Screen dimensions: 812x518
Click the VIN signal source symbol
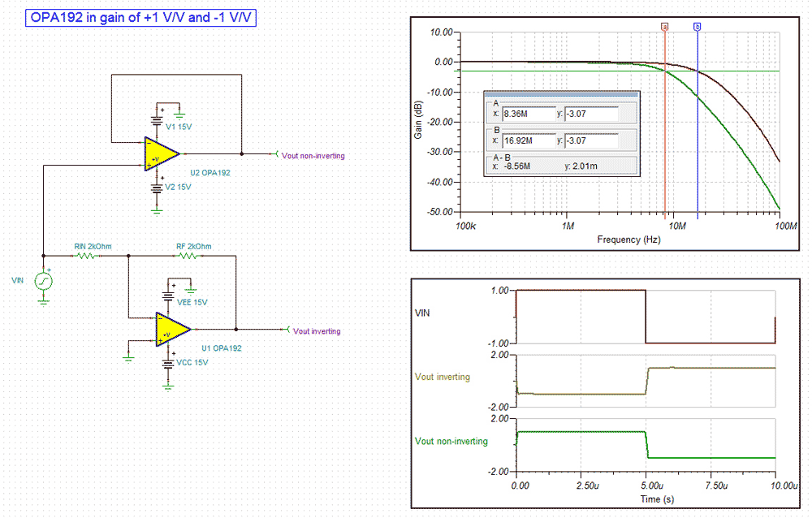pyautogui.click(x=44, y=281)
